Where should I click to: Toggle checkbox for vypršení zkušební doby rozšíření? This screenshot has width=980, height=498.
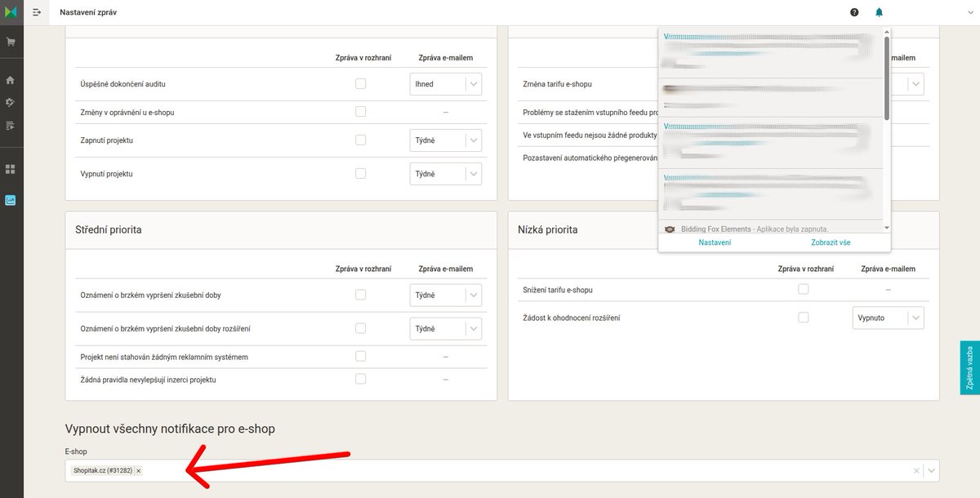click(x=360, y=328)
